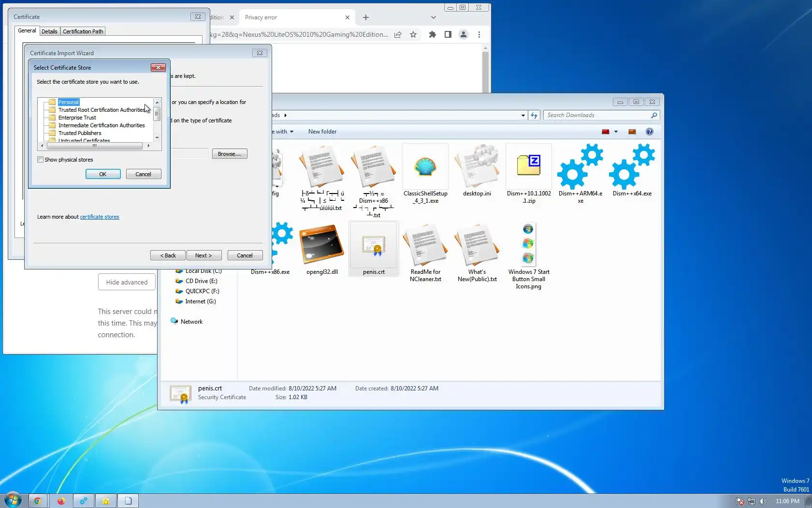Select Intermediate Certification Authorities store

click(101, 125)
